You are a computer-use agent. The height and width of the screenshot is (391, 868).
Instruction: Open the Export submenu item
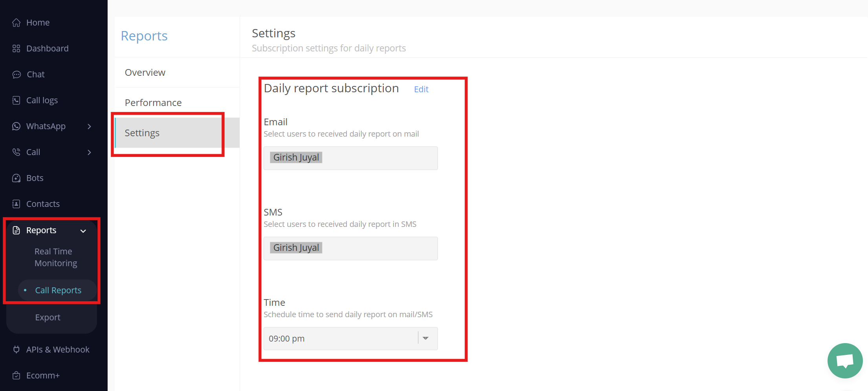point(48,317)
